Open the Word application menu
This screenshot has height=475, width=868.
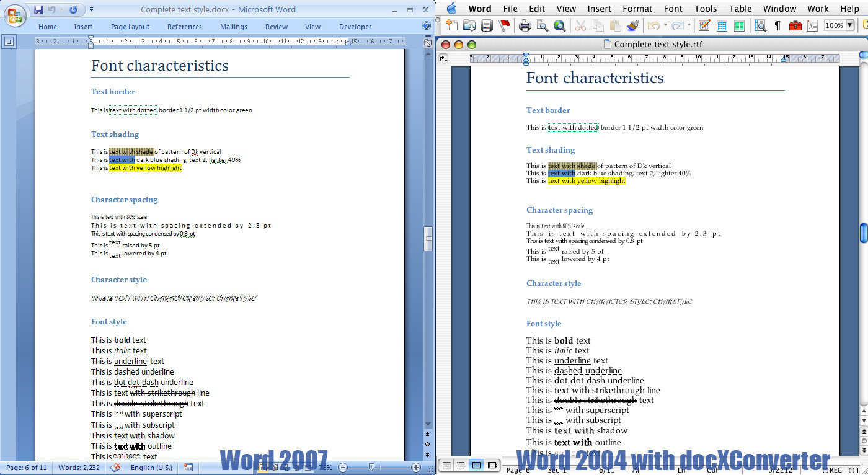click(480, 9)
